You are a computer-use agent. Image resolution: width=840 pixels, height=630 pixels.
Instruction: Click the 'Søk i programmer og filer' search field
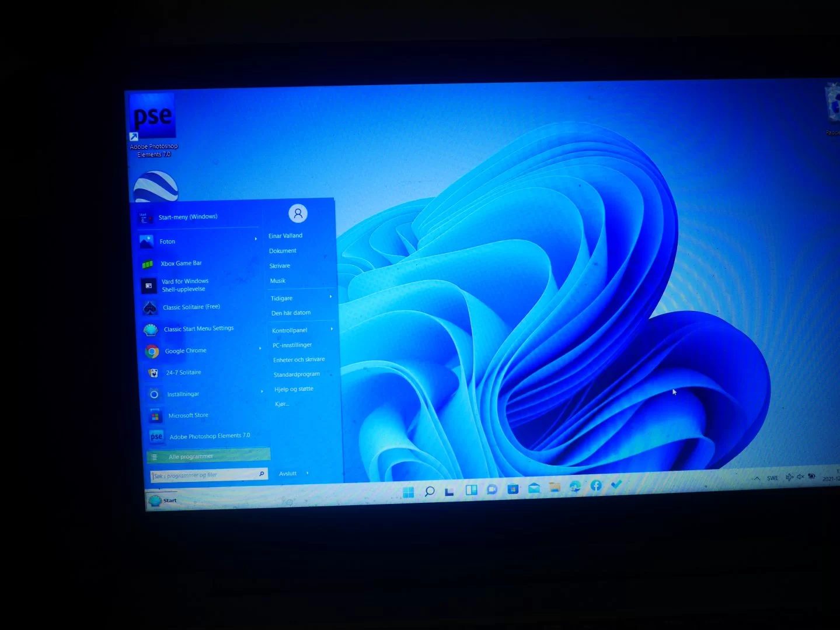pos(203,475)
